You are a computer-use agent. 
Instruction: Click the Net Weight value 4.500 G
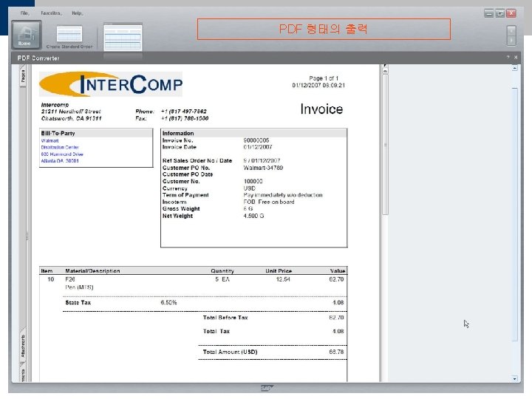point(253,216)
